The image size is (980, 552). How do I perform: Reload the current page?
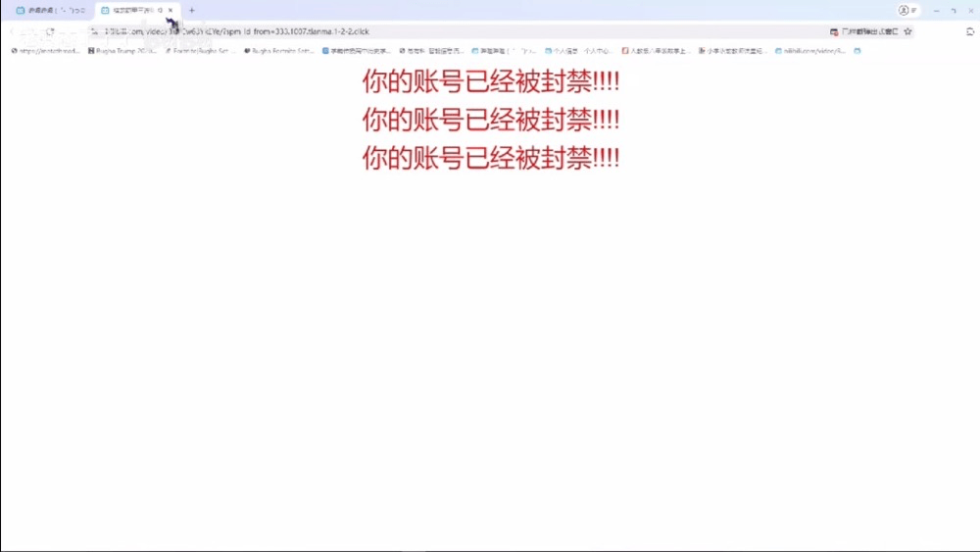pyautogui.click(x=51, y=31)
